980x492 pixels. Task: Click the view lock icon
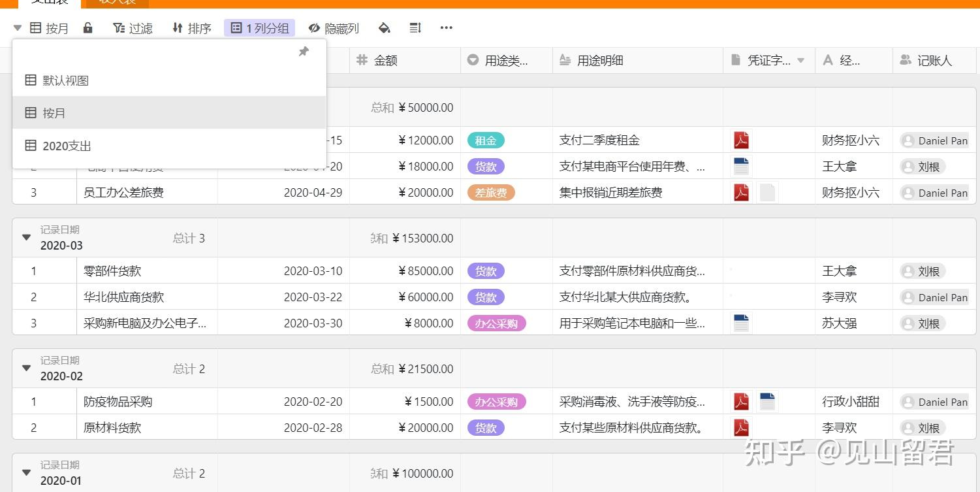(87, 27)
